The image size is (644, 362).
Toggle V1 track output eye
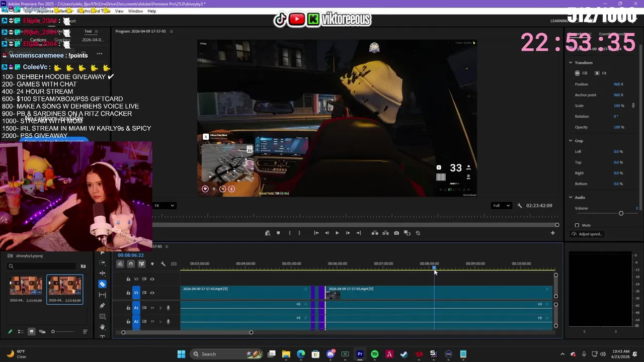152,293
